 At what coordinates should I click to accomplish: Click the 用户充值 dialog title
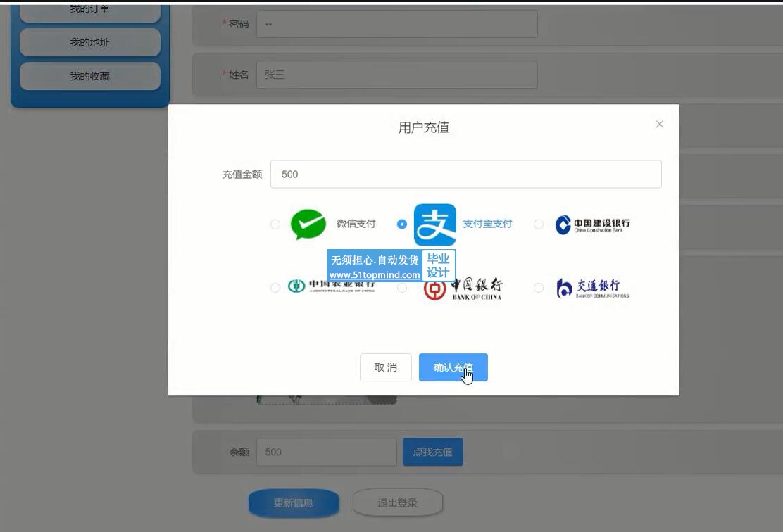tap(423, 128)
